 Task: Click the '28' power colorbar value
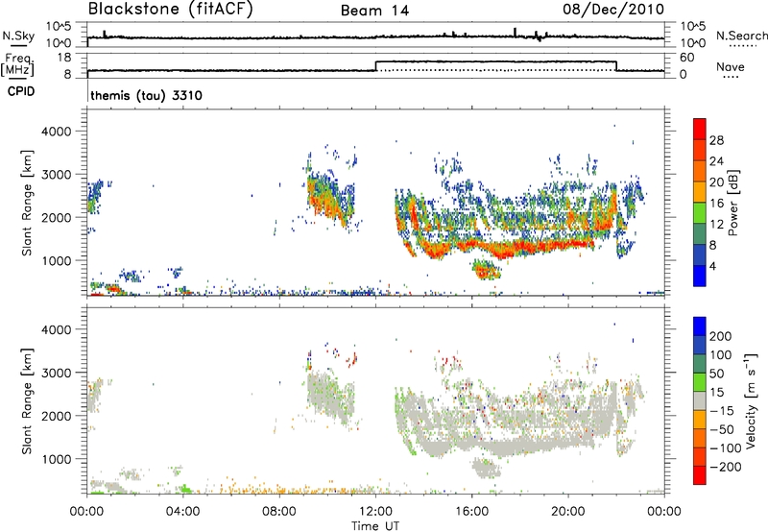pos(716,140)
